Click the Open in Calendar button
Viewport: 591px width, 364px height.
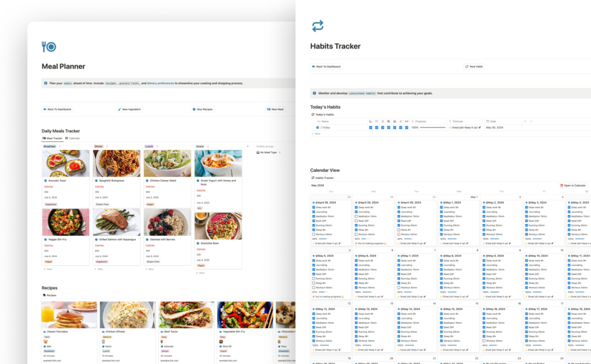(573, 185)
